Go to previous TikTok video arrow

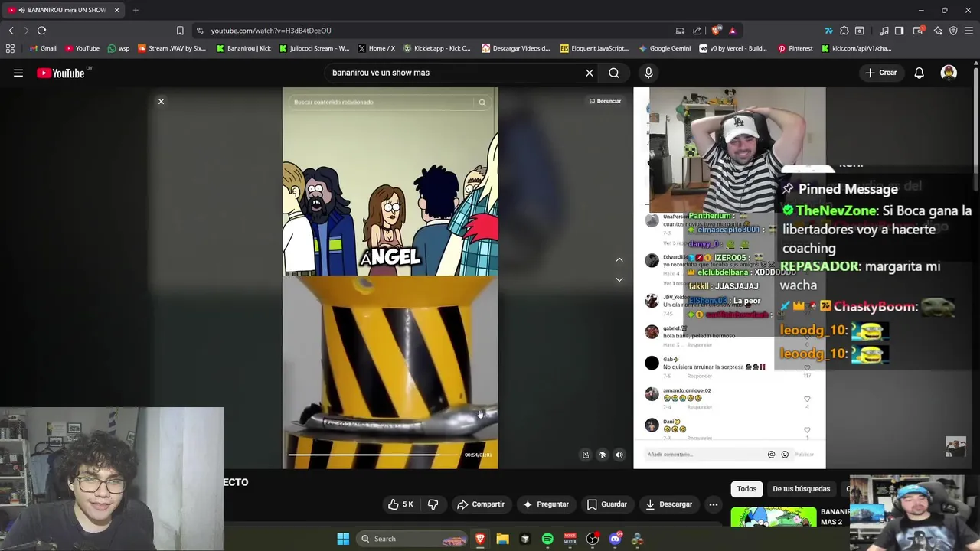619,260
